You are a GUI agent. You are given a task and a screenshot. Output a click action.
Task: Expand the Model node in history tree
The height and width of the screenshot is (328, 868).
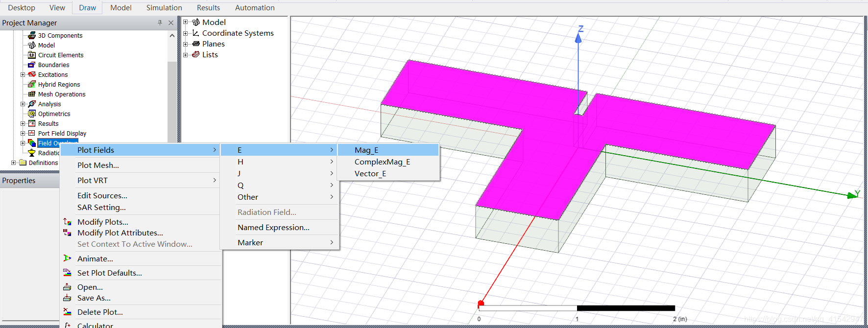pos(186,22)
